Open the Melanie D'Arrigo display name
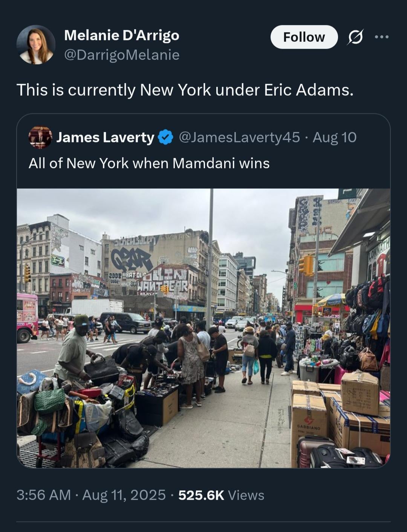This screenshot has height=532, width=407. tap(122, 35)
